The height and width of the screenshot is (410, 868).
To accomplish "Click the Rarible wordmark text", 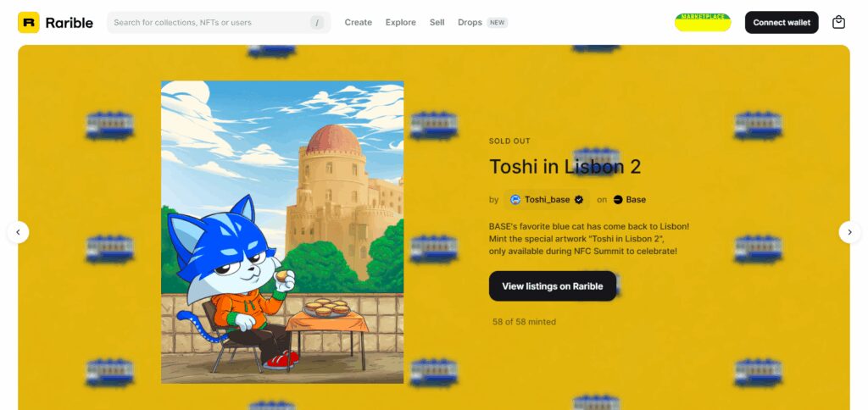I will (x=70, y=23).
